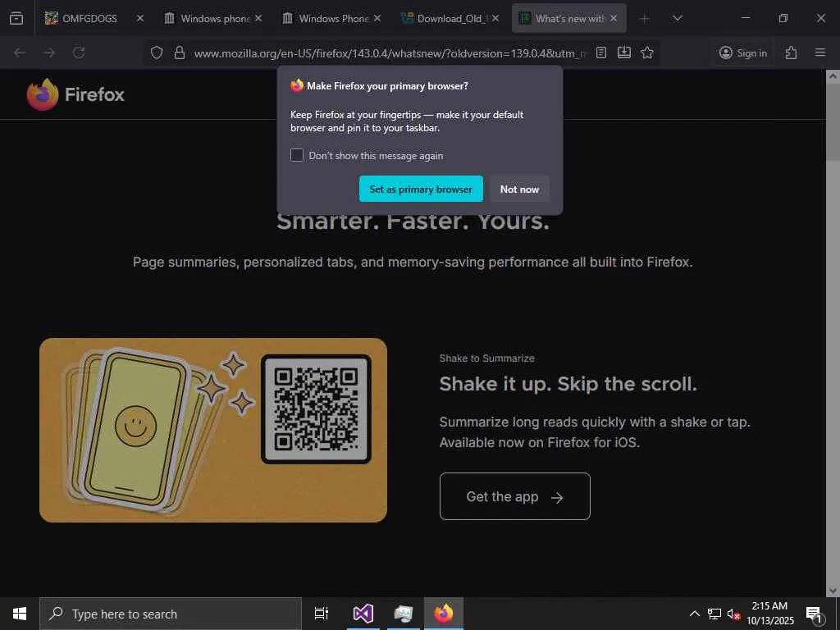This screenshot has height=630, width=840.
Task: Close the Download_Old tab
Action: 495,18
